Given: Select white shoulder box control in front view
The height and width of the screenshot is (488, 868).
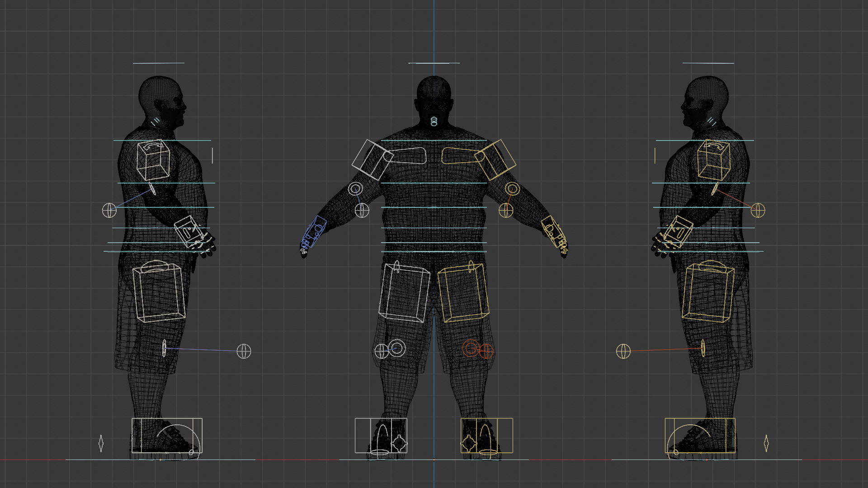Looking at the screenshot, I should point(373,160).
